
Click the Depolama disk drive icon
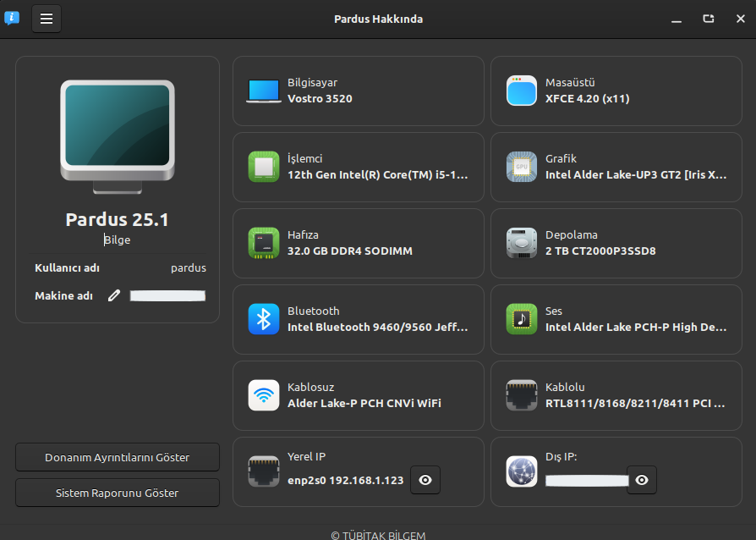click(x=522, y=243)
